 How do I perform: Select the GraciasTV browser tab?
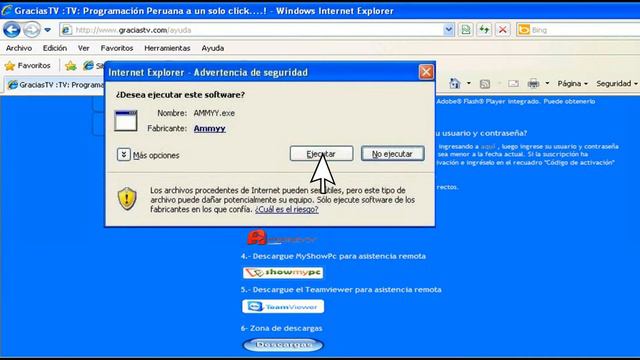point(56,84)
